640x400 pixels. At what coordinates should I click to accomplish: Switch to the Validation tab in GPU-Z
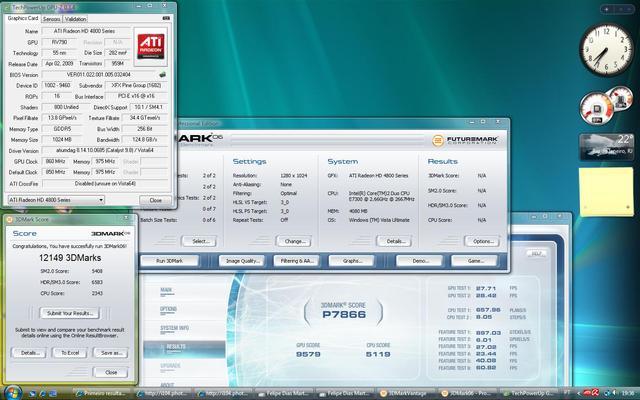tap(75, 19)
